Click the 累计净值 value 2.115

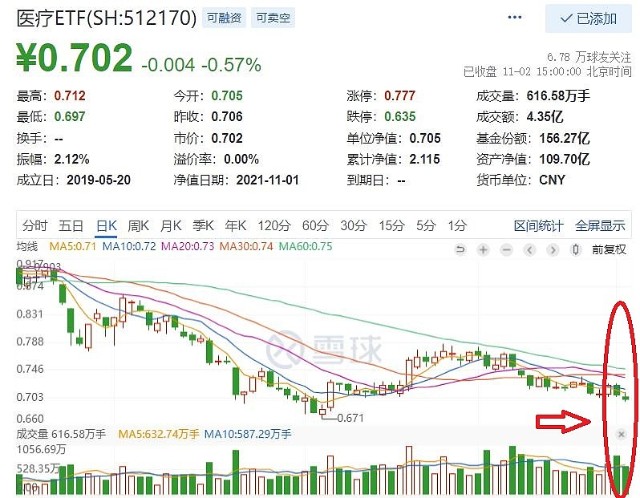click(x=425, y=159)
